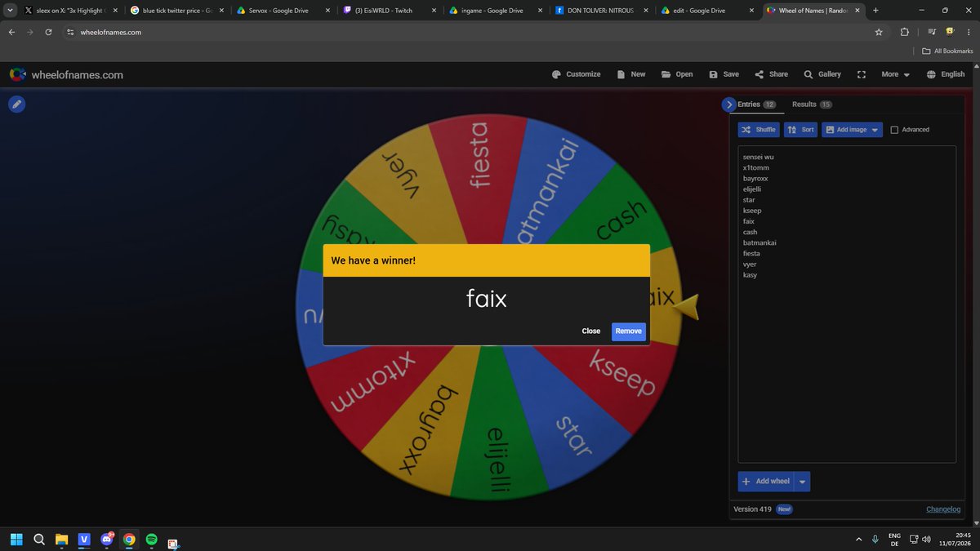The height and width of the screenshot is (551, 980).
Task: Click the 'batmankai' entry in the list
Action: coord(759,242)
